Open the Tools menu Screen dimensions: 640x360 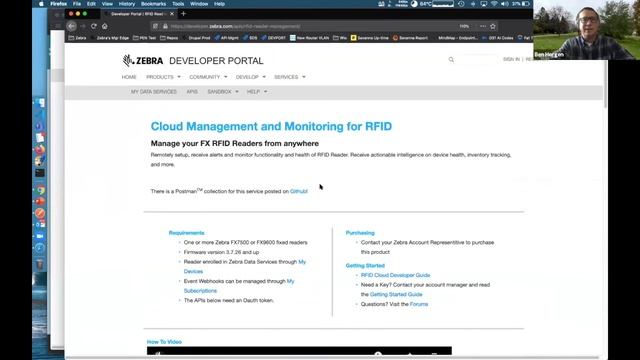coord(178,4)
